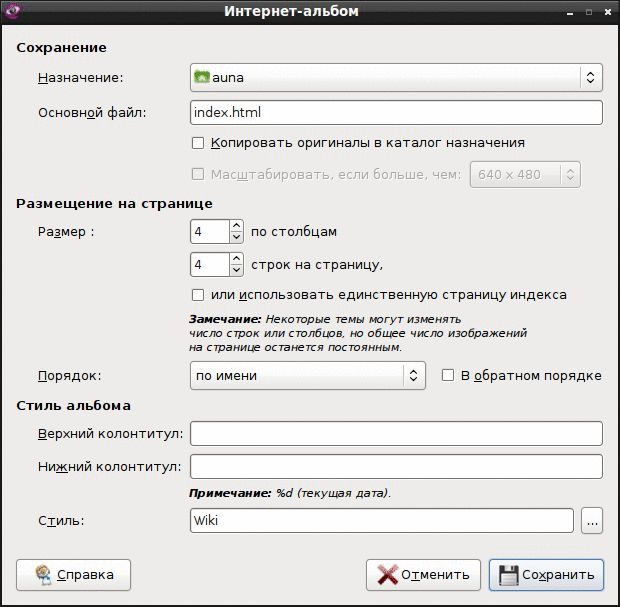Viewport: 620px width, 607px height.
Task: Open the Порядок sort order dropdown
Action: tap(308, 375)
